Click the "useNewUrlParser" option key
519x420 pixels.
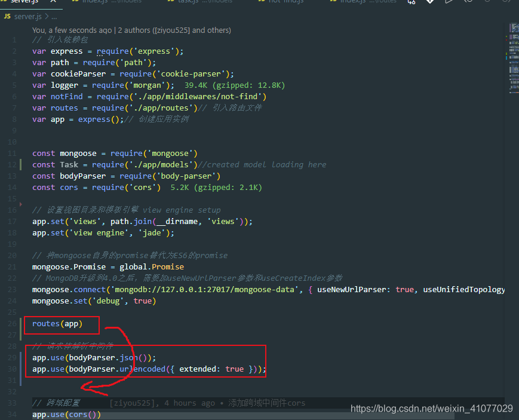[351, 290]
